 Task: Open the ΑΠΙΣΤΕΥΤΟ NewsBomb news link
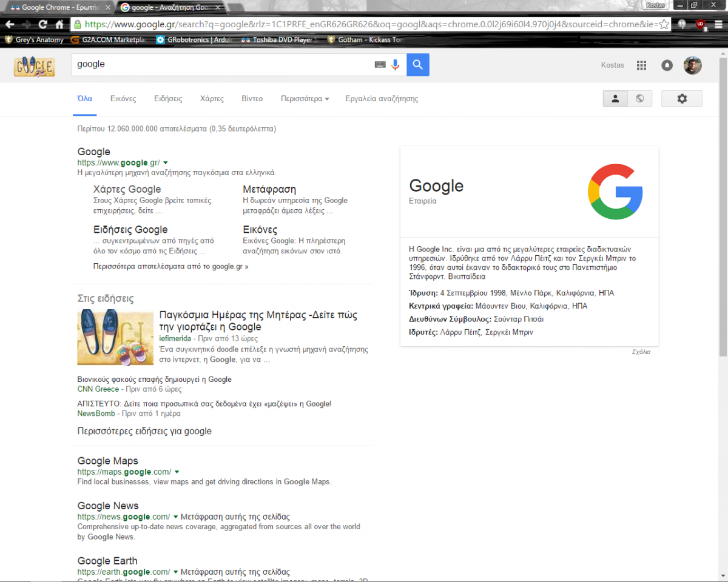coord(204,404)
